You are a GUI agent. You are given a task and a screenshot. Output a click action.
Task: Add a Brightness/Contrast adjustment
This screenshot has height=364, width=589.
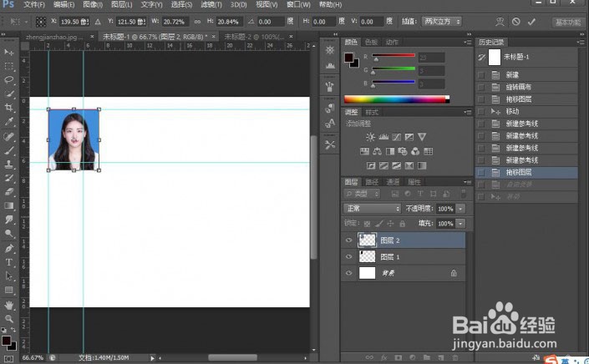pyautogui.click(x=370, y=137)
